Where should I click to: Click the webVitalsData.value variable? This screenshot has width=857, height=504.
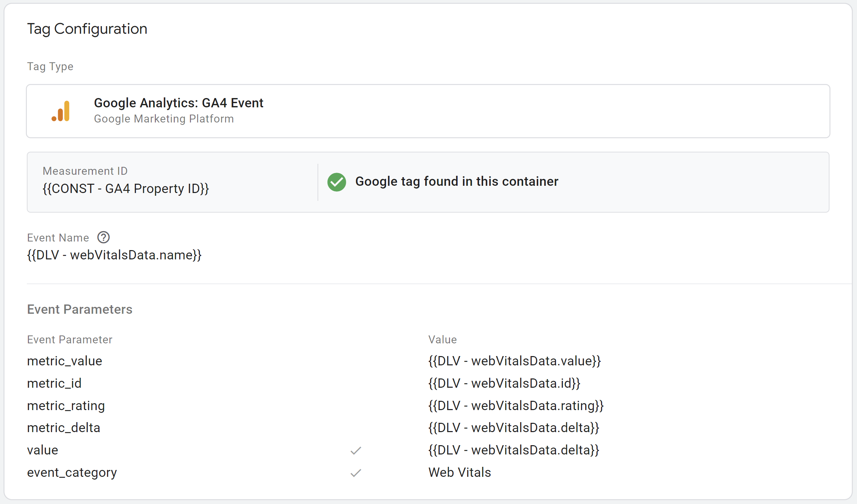pyautogui.click(x=514, y=361)
